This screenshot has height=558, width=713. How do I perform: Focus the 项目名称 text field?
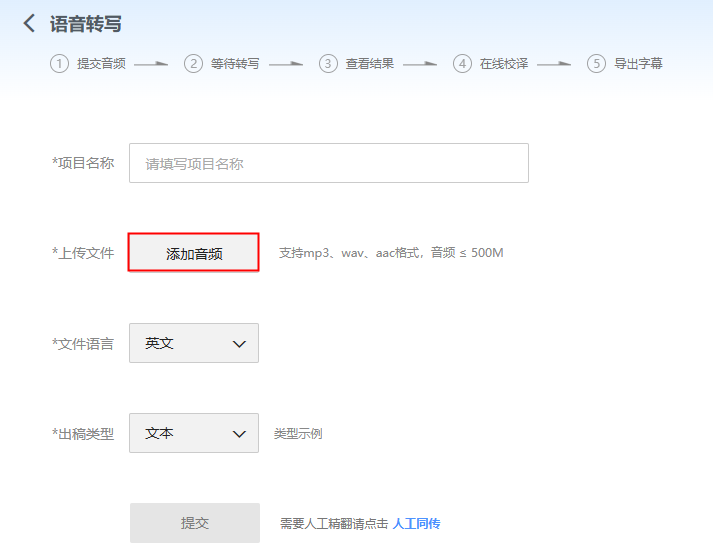[x=328, y=163]
